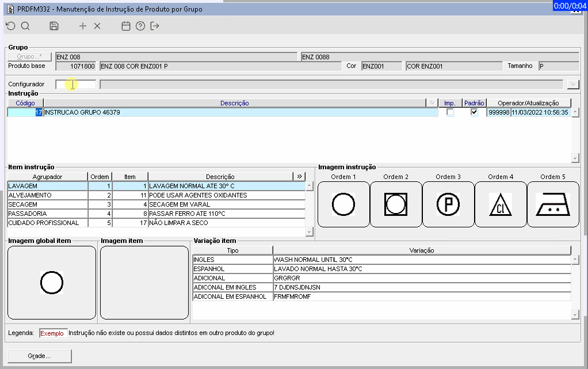Uncheck the Padrão checkbox for instruction 17
The width and height of the screenshot is (588, 369).
tap(474, 112)
